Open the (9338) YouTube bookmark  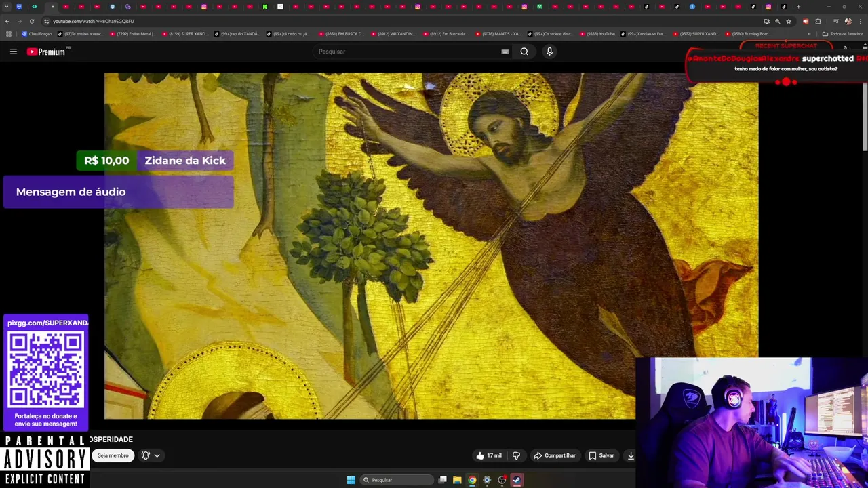pyautogui.click(x=597, y=34)
